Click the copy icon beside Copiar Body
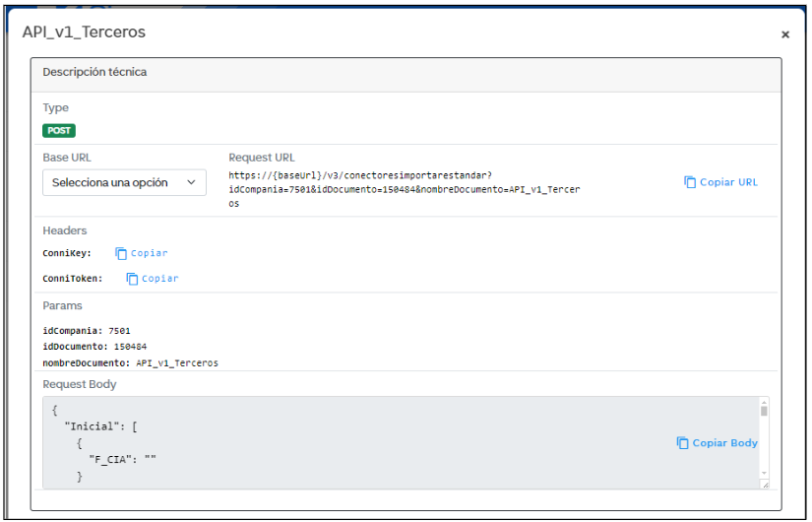The height and width of the screenshot is (522, 812). pos(682,443)
